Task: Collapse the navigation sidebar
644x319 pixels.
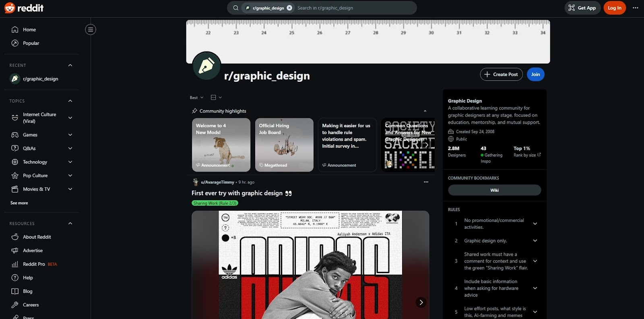Action: [x=91, y=29]
